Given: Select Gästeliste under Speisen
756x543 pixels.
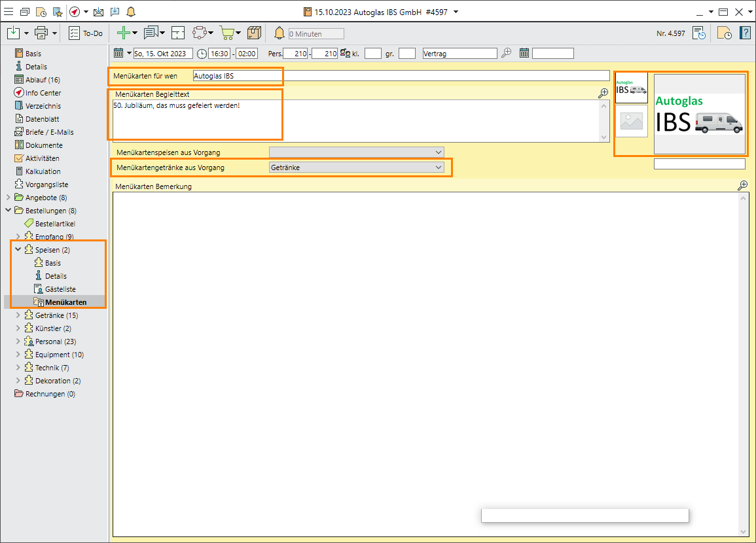Looking at the screenshot, I should (x=60, y=289).
